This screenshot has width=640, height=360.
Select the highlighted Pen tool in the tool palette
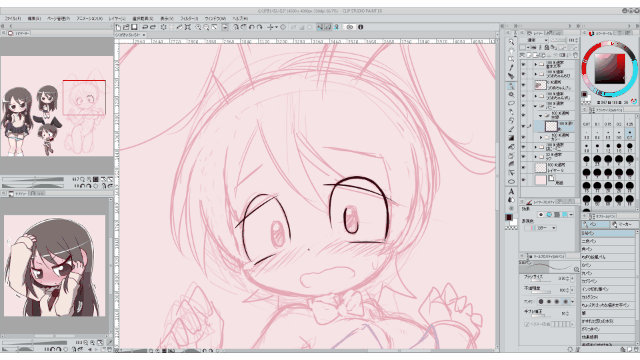[511, 86]
